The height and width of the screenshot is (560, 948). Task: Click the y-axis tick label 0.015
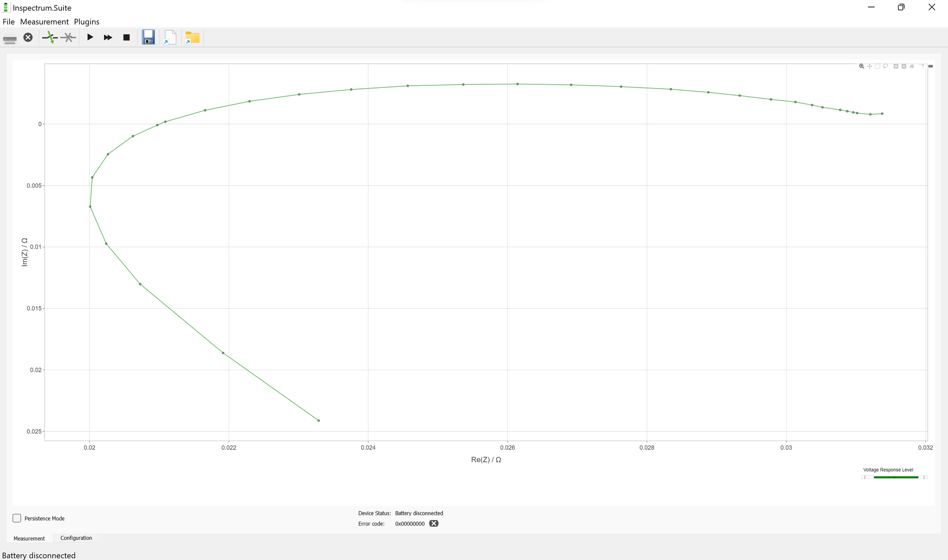[34, 308]
